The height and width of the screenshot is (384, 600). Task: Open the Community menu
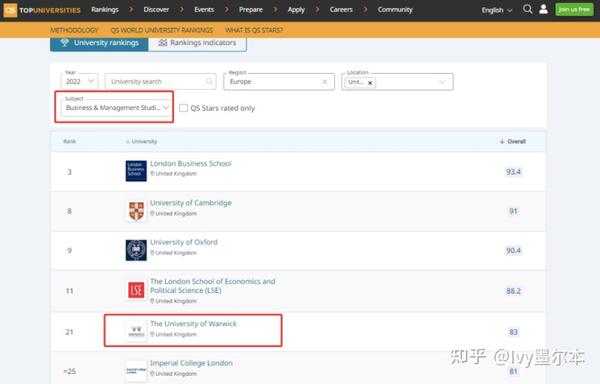tap(395, 10)
